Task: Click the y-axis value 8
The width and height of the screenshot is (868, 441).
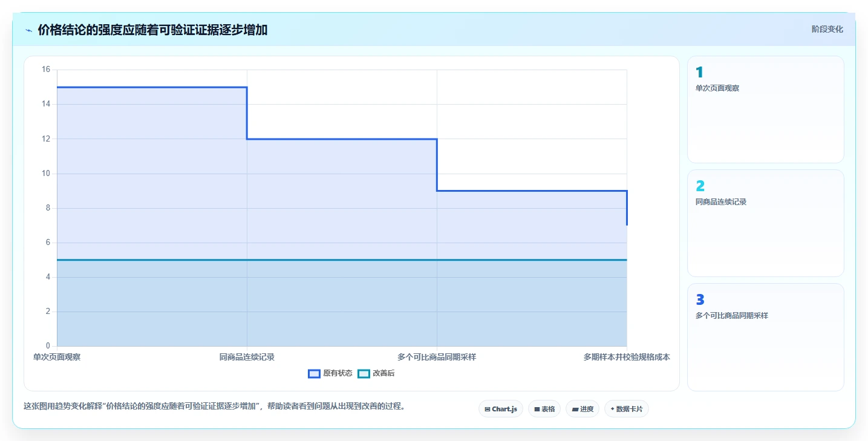Action: 48,208
